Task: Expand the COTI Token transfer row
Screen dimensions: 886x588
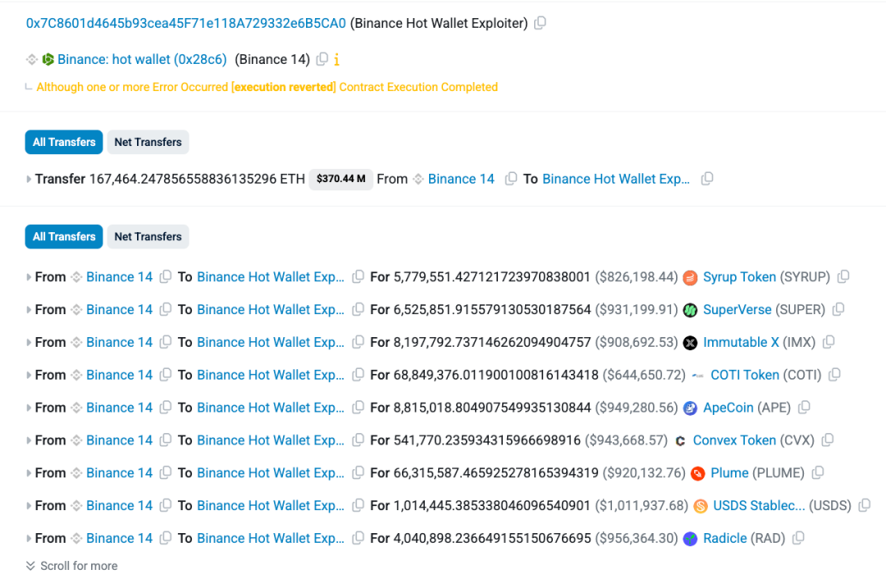Action: tap(28, 376)
